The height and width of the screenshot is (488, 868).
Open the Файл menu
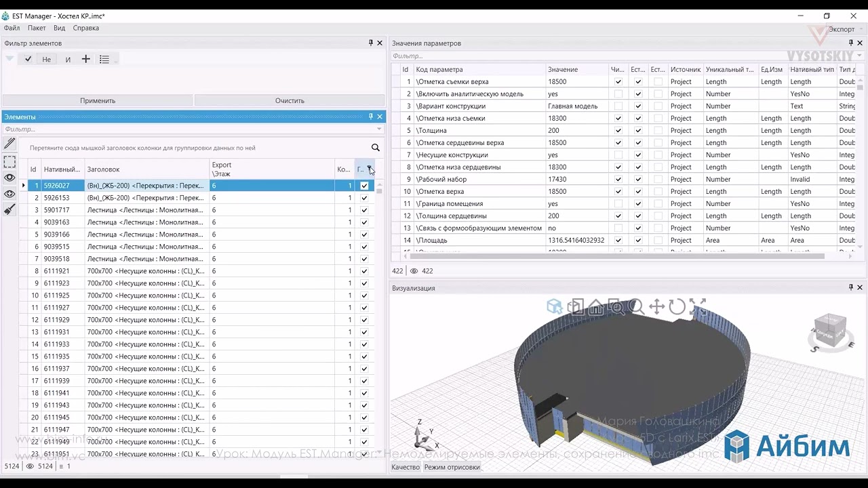[x=12, y=28]
